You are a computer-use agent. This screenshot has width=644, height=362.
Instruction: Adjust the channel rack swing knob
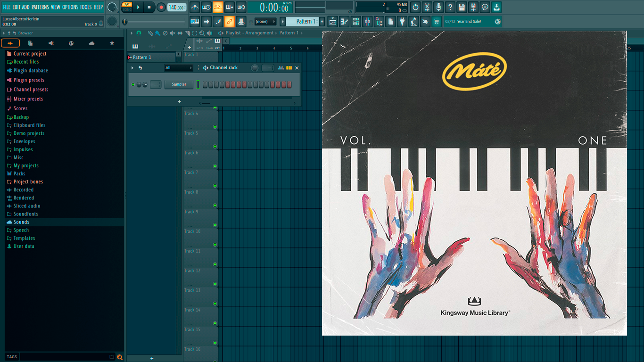tap(255, 68)
